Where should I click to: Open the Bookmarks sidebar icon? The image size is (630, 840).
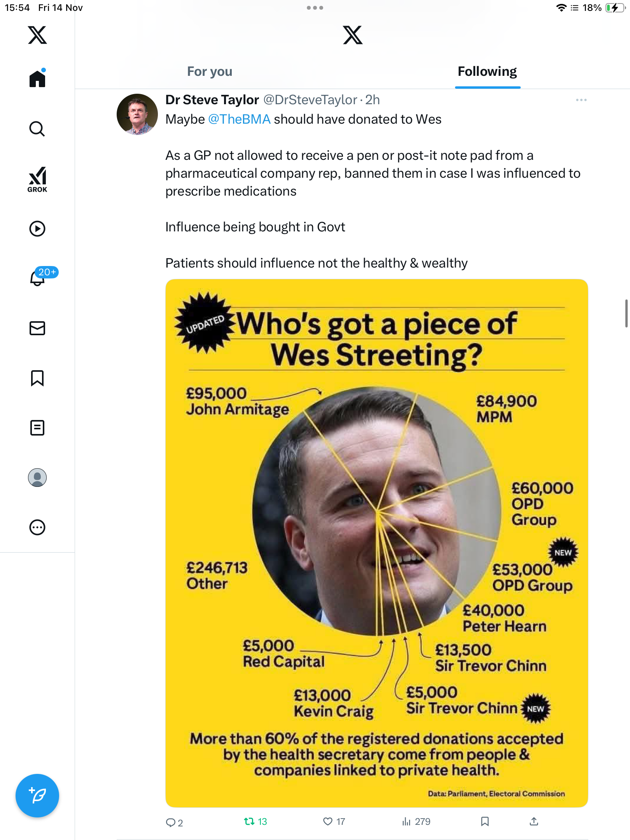tap(37, 378)
